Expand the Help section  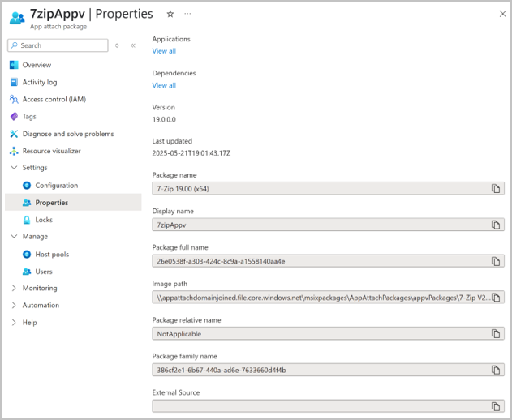[14, 323]
